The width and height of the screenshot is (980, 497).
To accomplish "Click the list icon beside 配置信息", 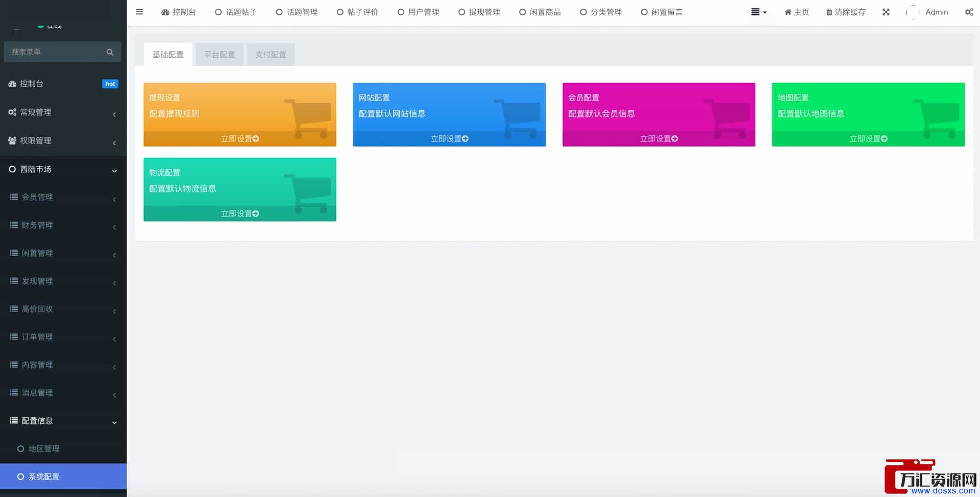I will (x=14, y=420).
